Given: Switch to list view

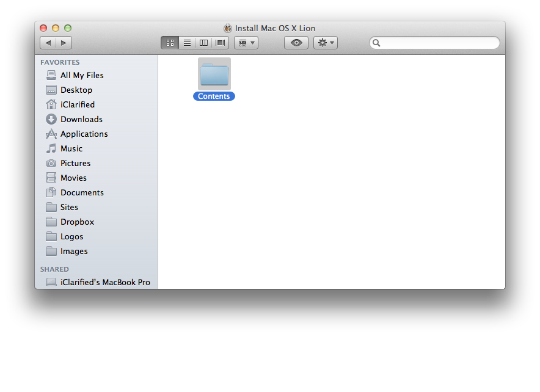Looking at the screenshot, I should pyautogui.click(x=187, y=43).
